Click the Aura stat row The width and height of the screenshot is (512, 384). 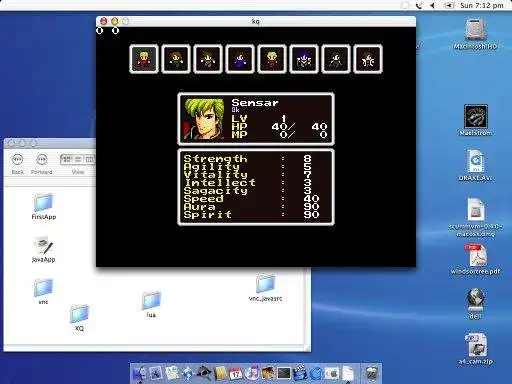252,207
